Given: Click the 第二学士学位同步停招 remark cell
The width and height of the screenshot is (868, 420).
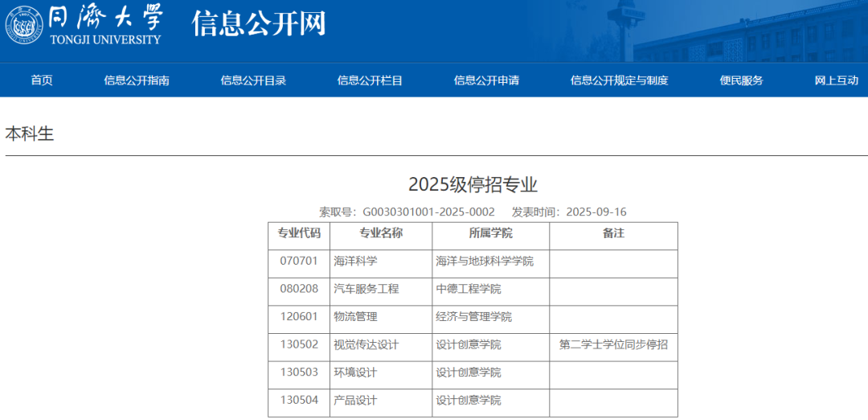Looking at the screenshot, I should 613,345.
